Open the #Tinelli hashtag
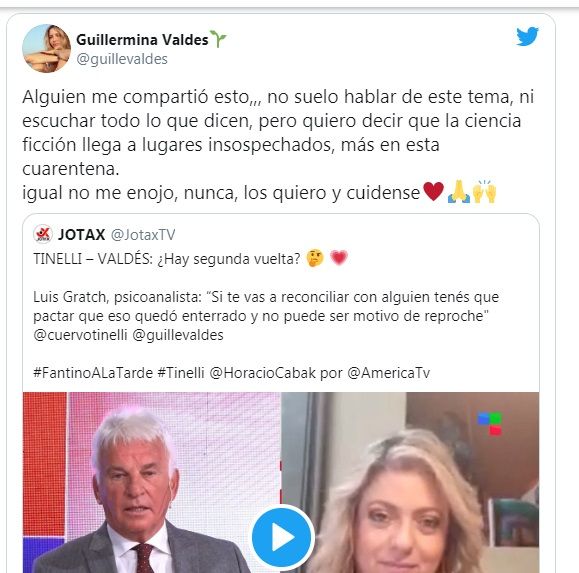Screen dimensions: 579x573 pos(181,373)
